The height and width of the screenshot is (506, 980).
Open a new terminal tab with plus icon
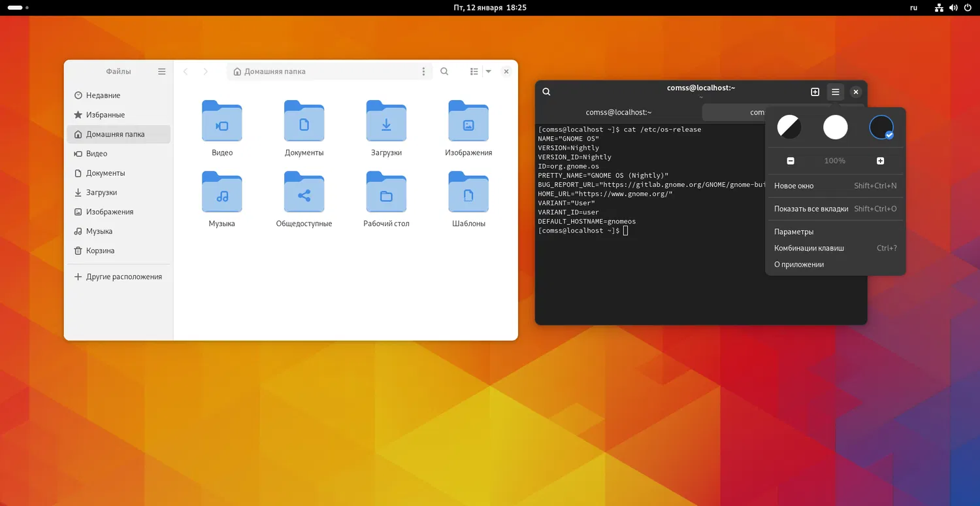tap(815, 92)
